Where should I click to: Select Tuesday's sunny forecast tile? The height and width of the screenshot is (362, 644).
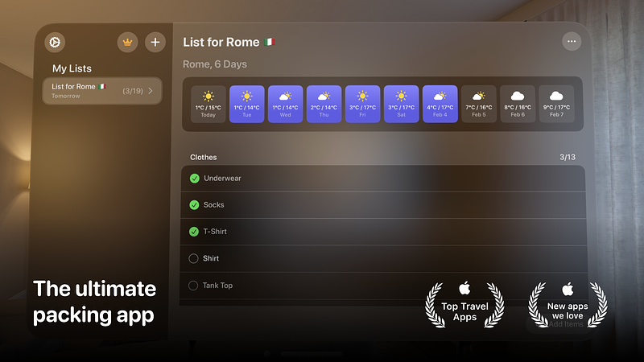tap(247, 105)
